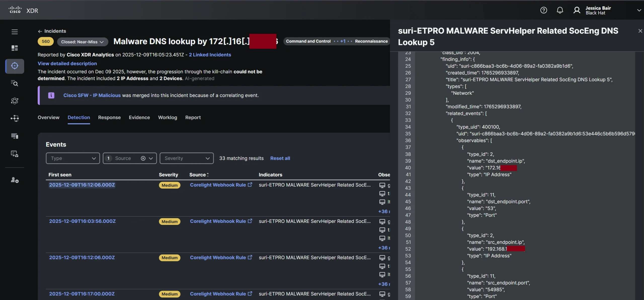Switch to the Evidence tab

tap(139, 117)
